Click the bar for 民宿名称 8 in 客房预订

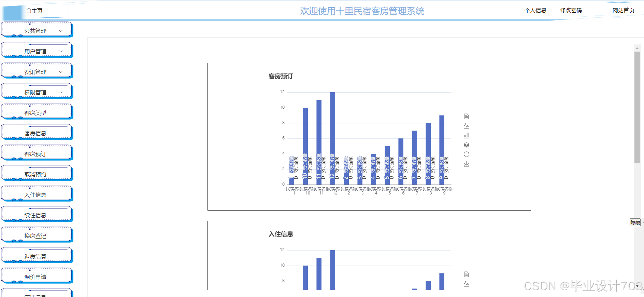[428, 154]
